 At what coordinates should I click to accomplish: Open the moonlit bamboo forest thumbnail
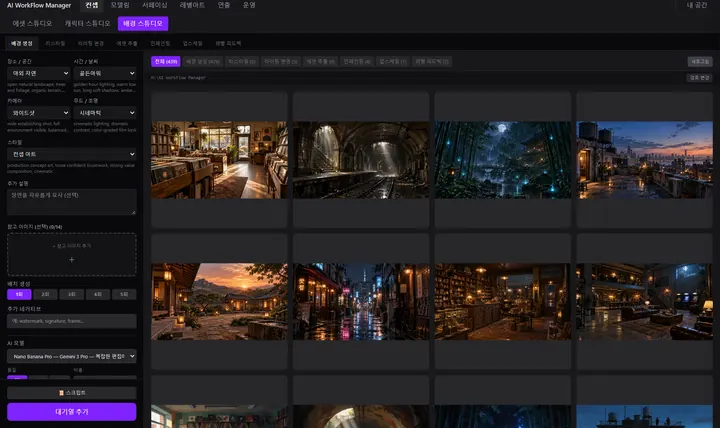(x=503, y=160)
